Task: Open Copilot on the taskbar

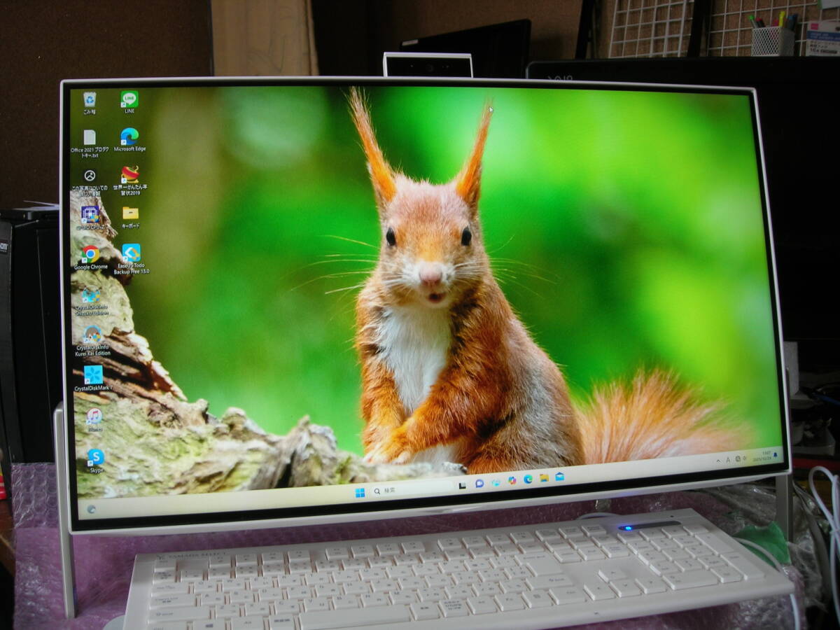Action: (x=512, y=480)
